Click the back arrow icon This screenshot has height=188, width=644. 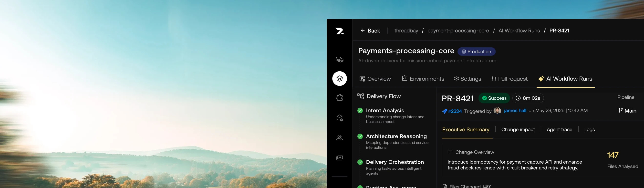(x=363, y=31)
